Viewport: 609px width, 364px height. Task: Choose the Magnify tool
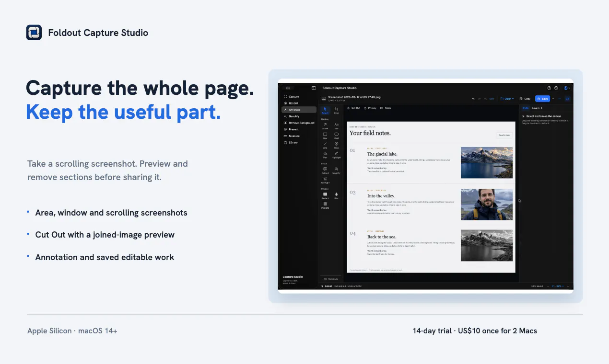(x=336, y=171)
